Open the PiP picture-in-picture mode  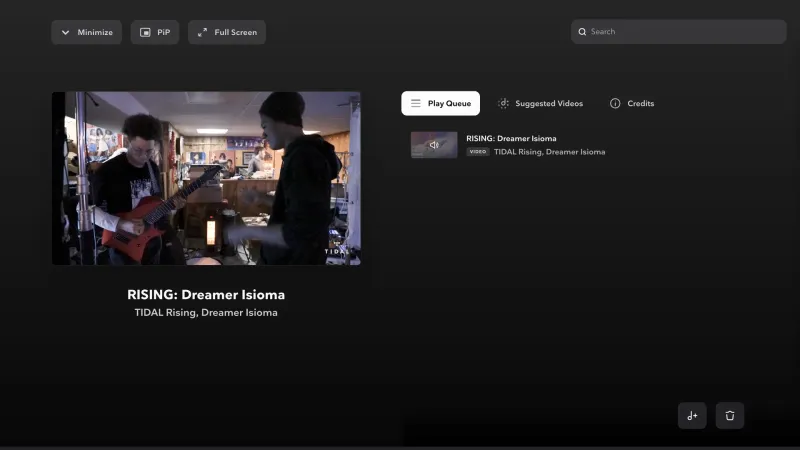point(155,32)
